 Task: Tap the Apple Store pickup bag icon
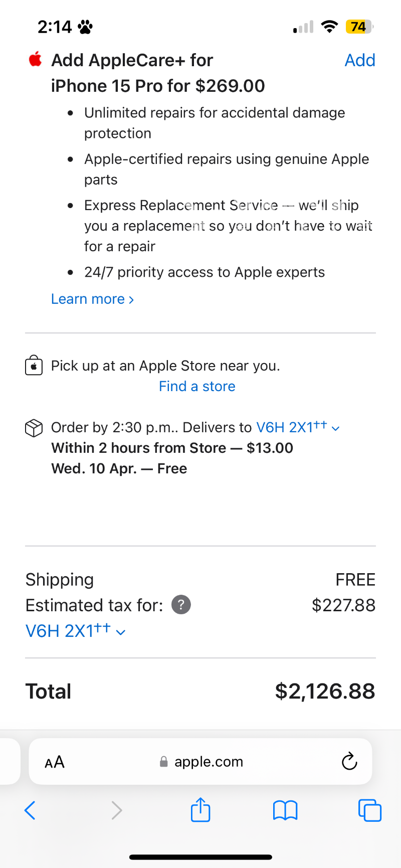pyautogui.click(x=34, y=366)
